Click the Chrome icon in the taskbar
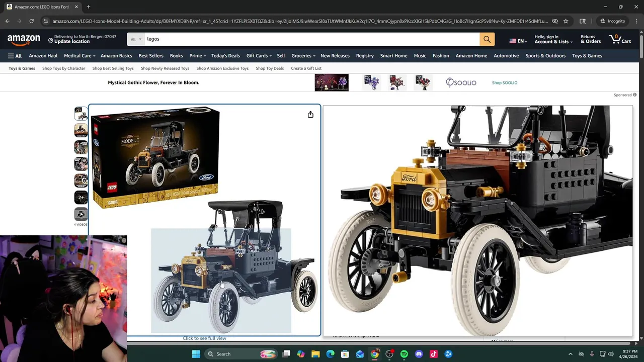Viewport: 644px width, 362px height. coord(374,354)
